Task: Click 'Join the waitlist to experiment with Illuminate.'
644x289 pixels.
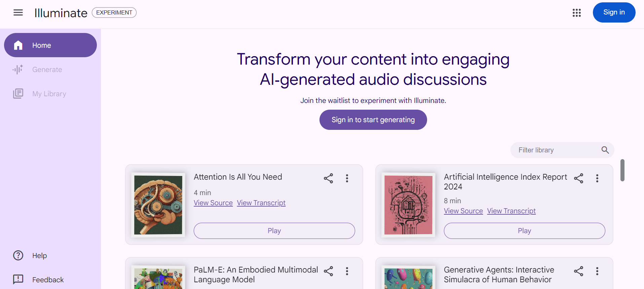Action: [373, 101]
